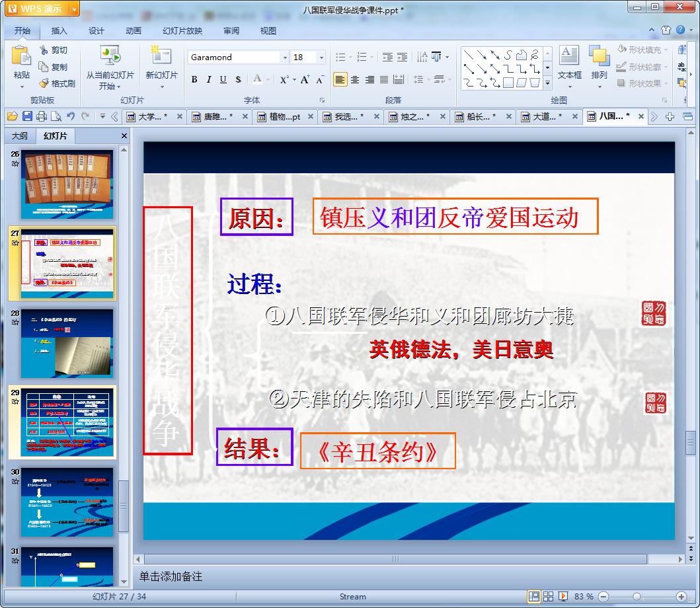Click the increase indent icon
This screenshot has height=608, width=700.
(403, 57)
